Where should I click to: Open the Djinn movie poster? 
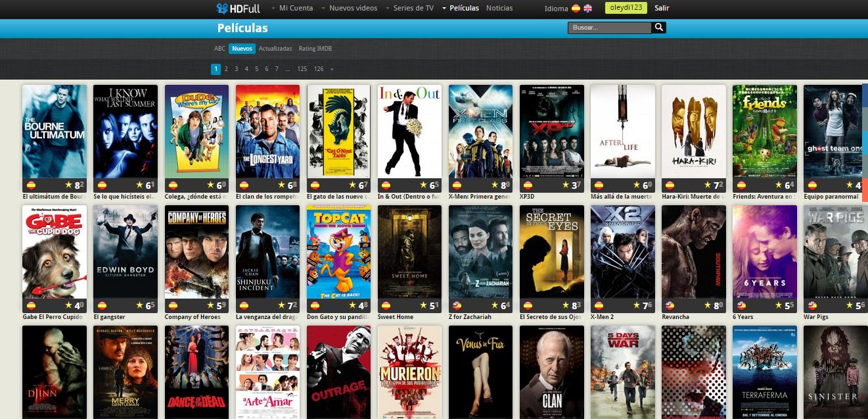[55, 372]
